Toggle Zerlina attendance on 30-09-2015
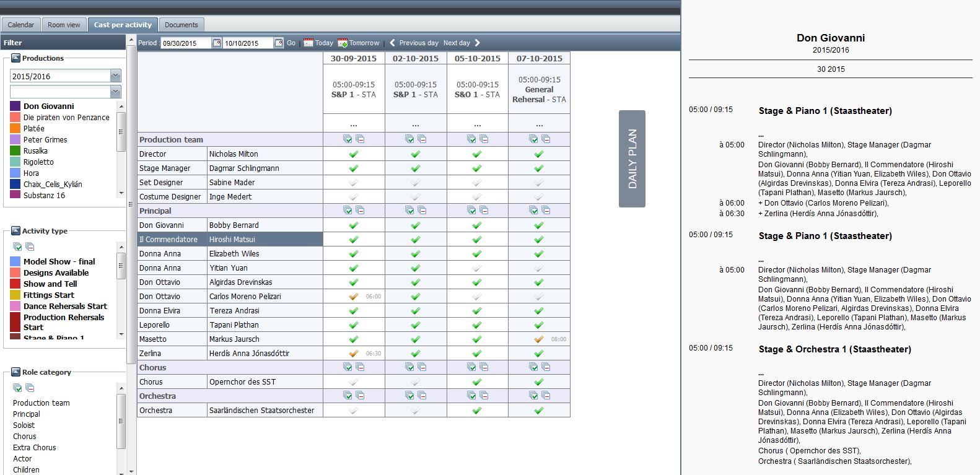Image resolution: width=980 pixels, height=475 pixels. (353, 354)
